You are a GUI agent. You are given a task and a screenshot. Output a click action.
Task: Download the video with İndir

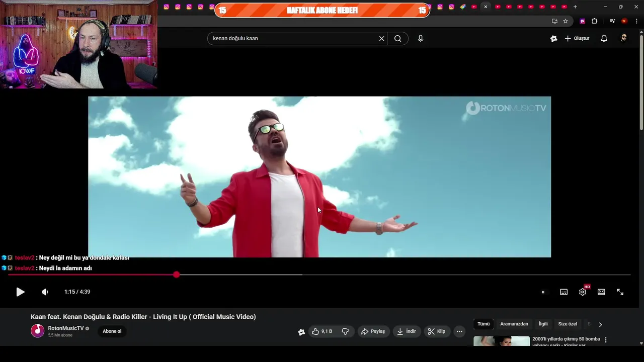tap(407, 331)
